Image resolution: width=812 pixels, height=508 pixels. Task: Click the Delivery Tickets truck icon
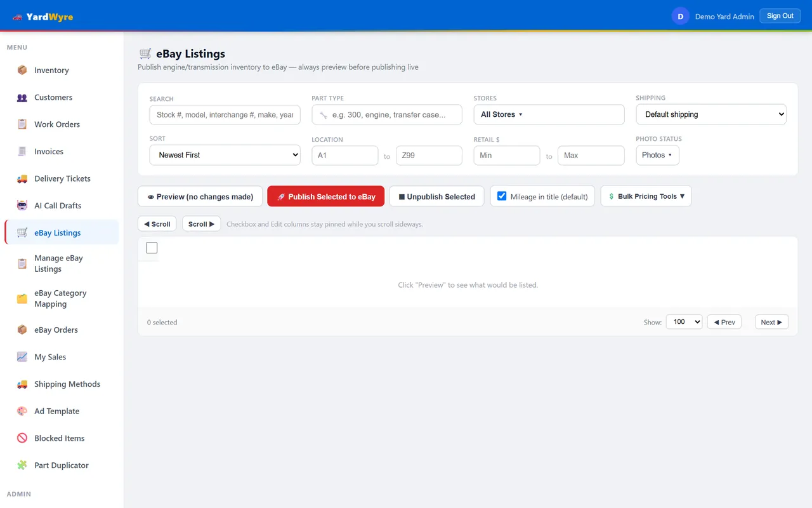22,178
